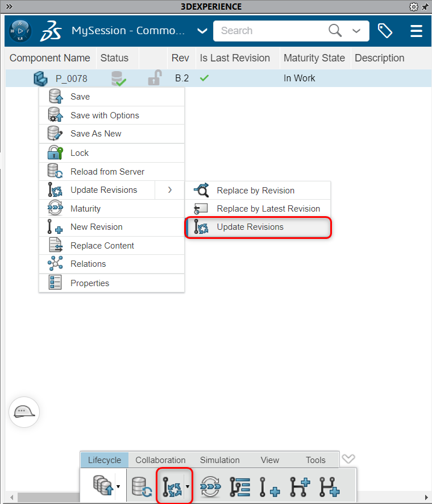
Task: Sort by Component Name column header
Action: pyautogui.click(x=50, y=58)
